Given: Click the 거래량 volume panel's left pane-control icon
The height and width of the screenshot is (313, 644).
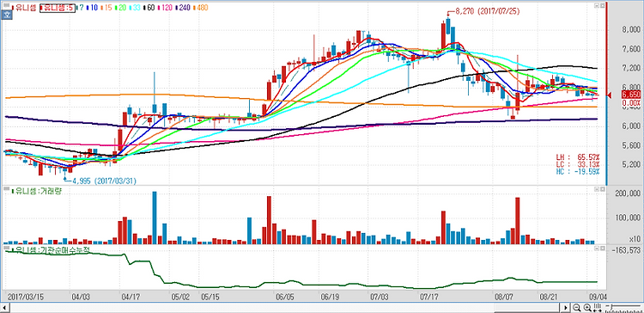Looking at the screenshot, I should point(596,189).
